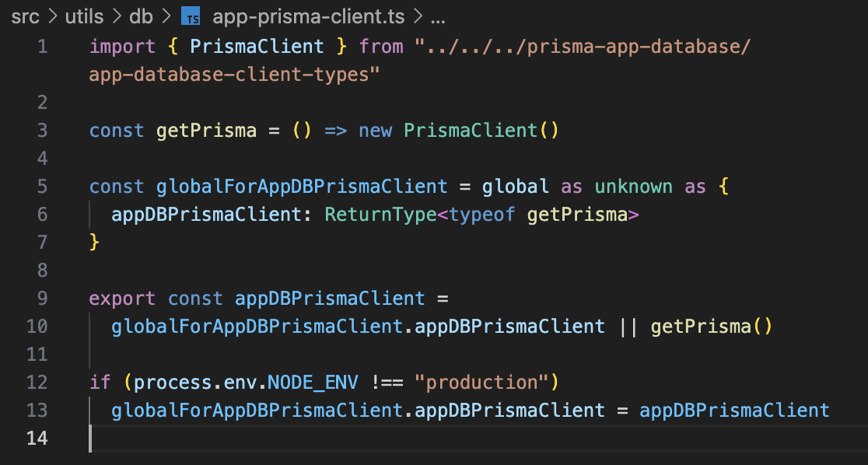
Task: Click line number 5 in gutter
Action: pos(43,187)
